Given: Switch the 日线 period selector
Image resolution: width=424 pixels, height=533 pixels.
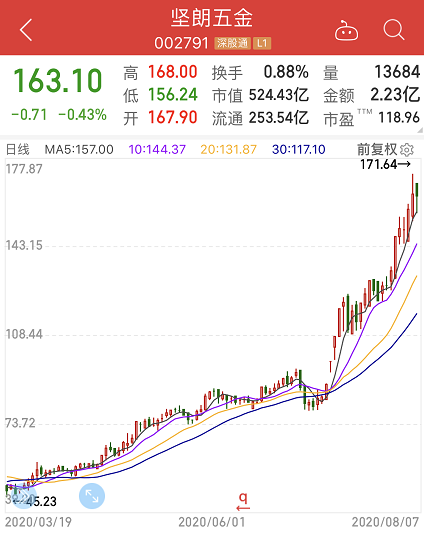Looking at the screenshot, I should click(18, 150).
